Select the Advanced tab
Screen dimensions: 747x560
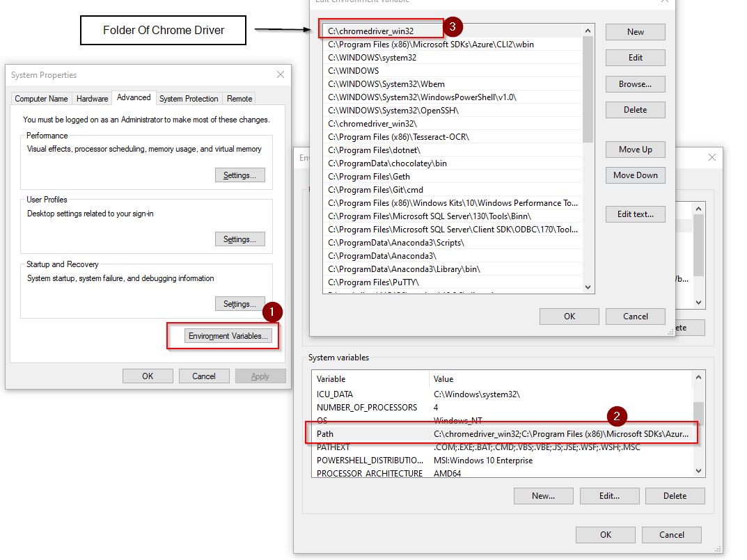(x=134, y=97)
